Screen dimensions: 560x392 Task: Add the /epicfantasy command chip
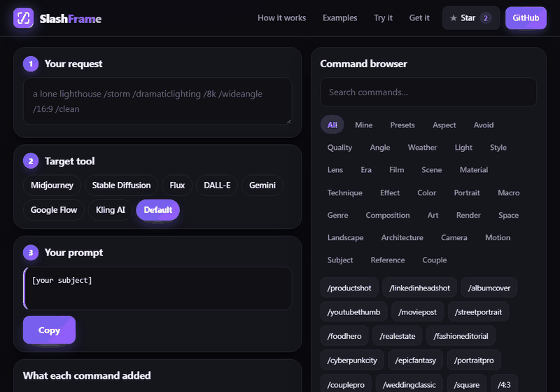coord(415,360)
